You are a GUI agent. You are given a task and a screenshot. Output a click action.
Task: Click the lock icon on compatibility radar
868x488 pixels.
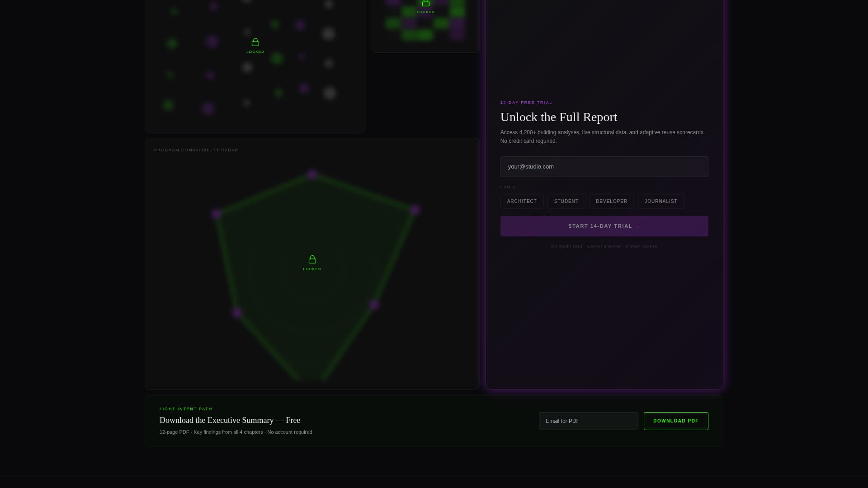pos(312,259)
